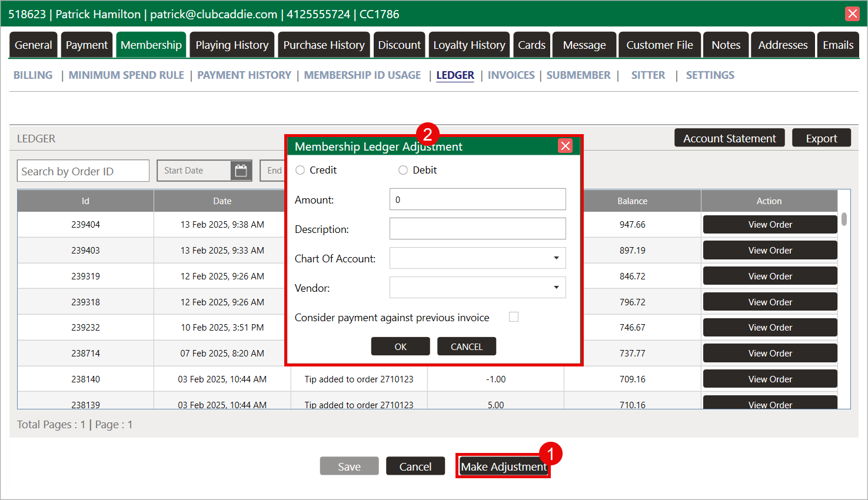
Task: Select balance value 947.66
Action: point(633,225)
